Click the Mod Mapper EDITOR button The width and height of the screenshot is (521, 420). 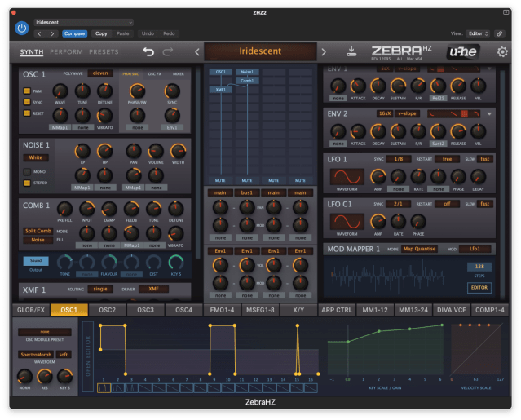tap(479, 288)
